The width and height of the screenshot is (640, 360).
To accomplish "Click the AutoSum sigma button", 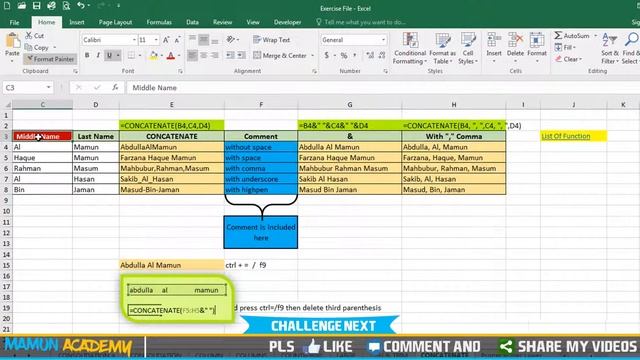I will [571, 36].
